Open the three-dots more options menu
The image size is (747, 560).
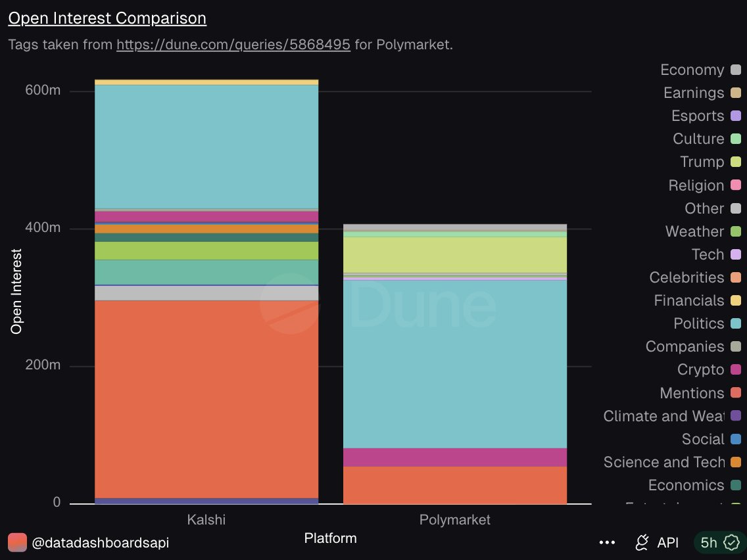[607, 542]
